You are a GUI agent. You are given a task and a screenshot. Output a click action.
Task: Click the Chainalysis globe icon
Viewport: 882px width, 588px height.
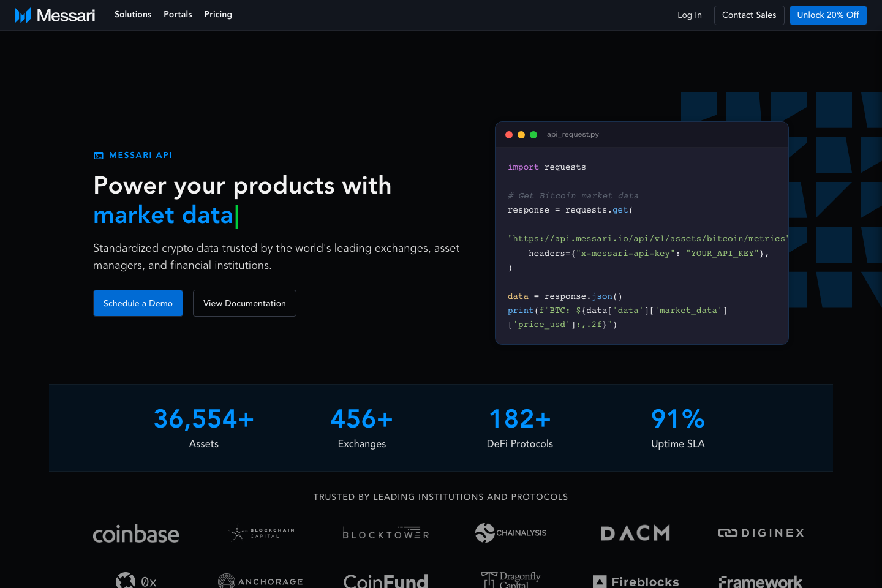pos(484,533)
